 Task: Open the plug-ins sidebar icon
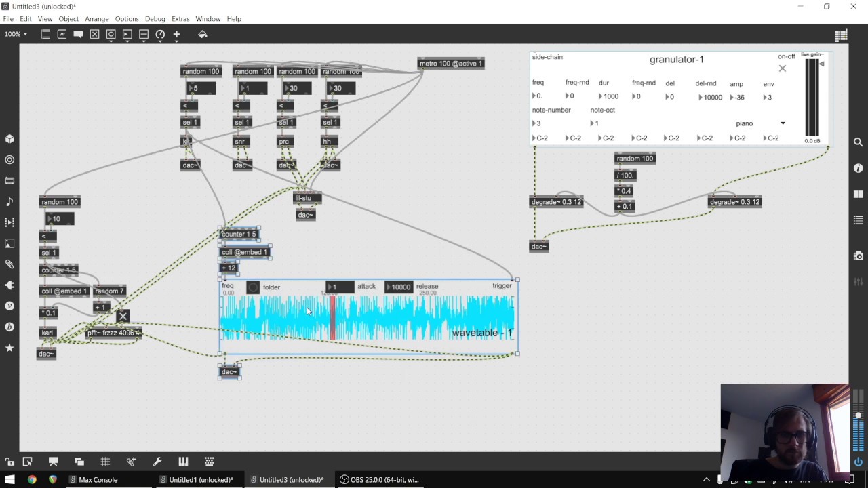pyautogui.click(x=9, y=285)
